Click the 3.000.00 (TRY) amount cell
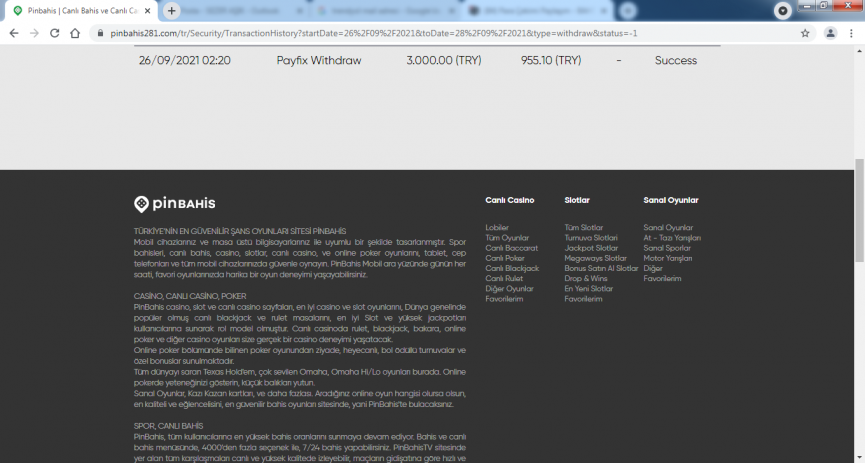Viewport: 865px width, 463px height. (444, 60)
